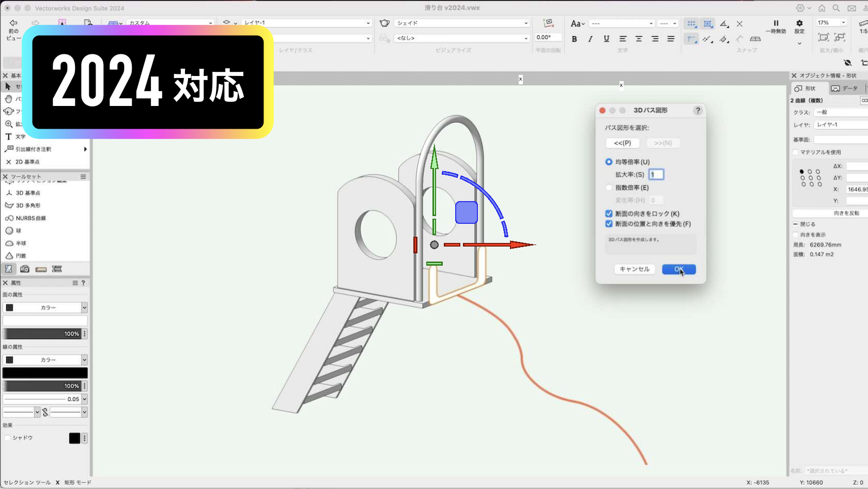Toggle 断面の位置と向きを優先 (F) checkbox
The height and width of the screenshot is (489, 868).
(x=609, y=224)
